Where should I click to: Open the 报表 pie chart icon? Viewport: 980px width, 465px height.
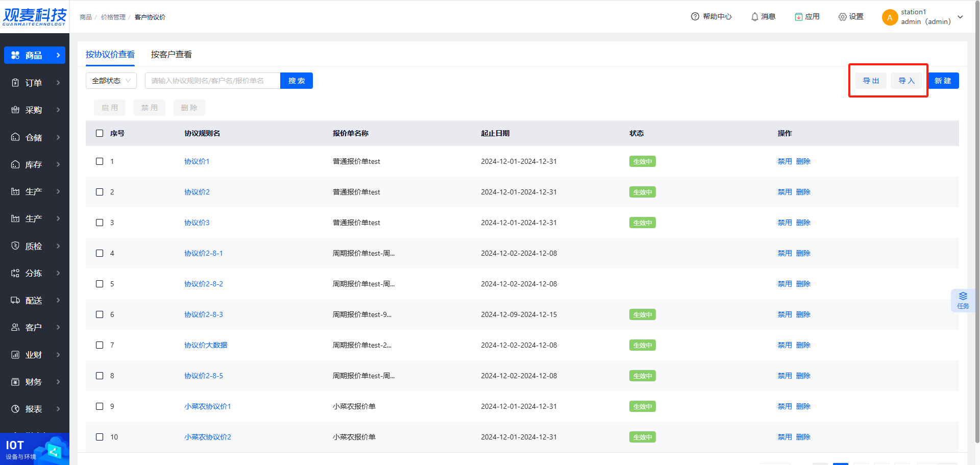pos(15,409)
